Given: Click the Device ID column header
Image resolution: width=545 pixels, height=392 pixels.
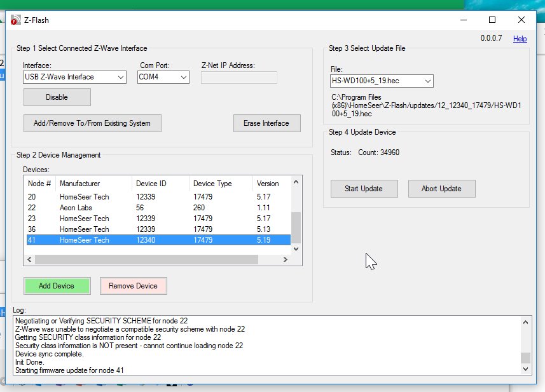Looking at the screenshot, I should [161, 184].
